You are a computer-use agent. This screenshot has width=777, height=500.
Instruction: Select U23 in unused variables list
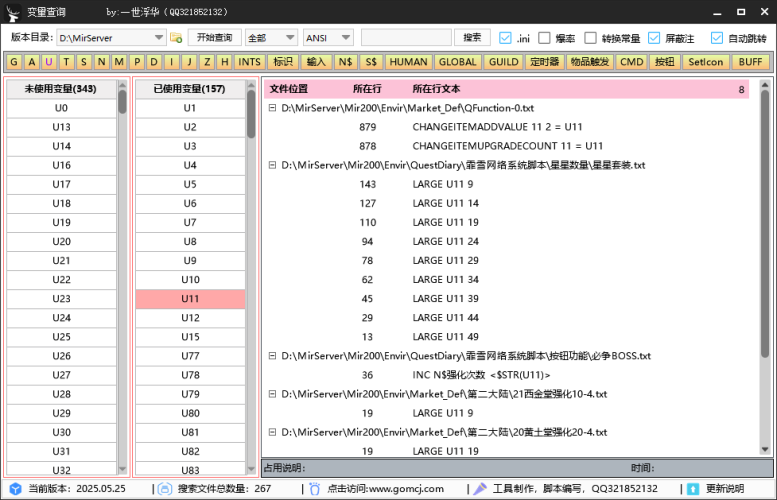click(x=61, y=299)
